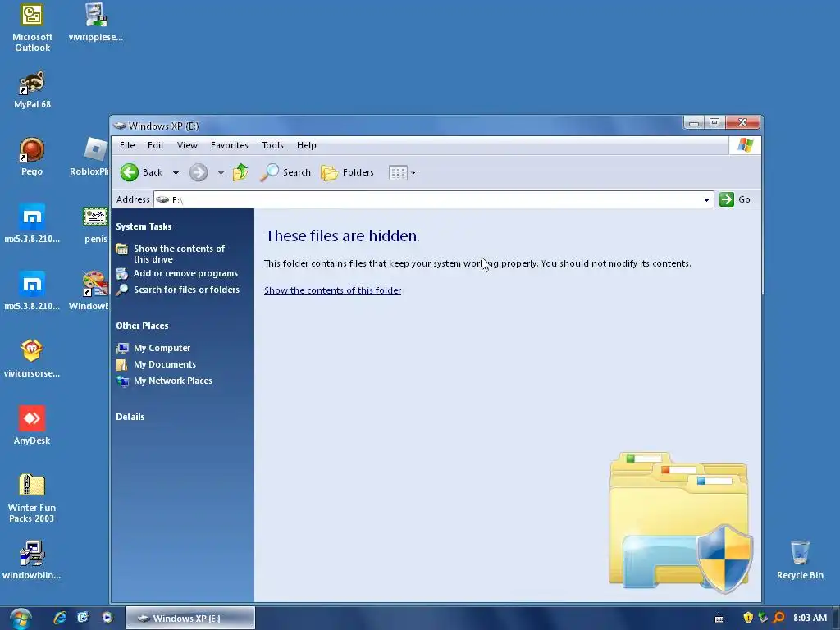The height and width of the screenshot is (630, 840).
Task: Open the Edit menu
Action: (156, 145)
